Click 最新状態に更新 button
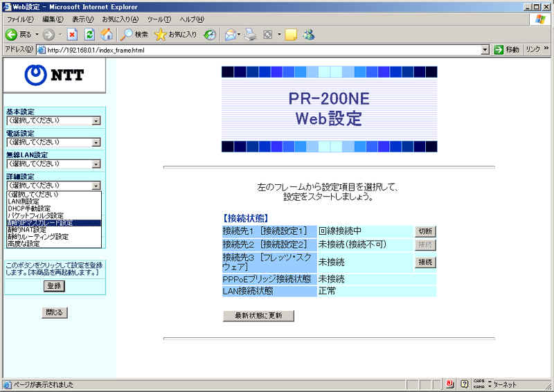This screenshot has height=392, width=554. tap(258, 316)
